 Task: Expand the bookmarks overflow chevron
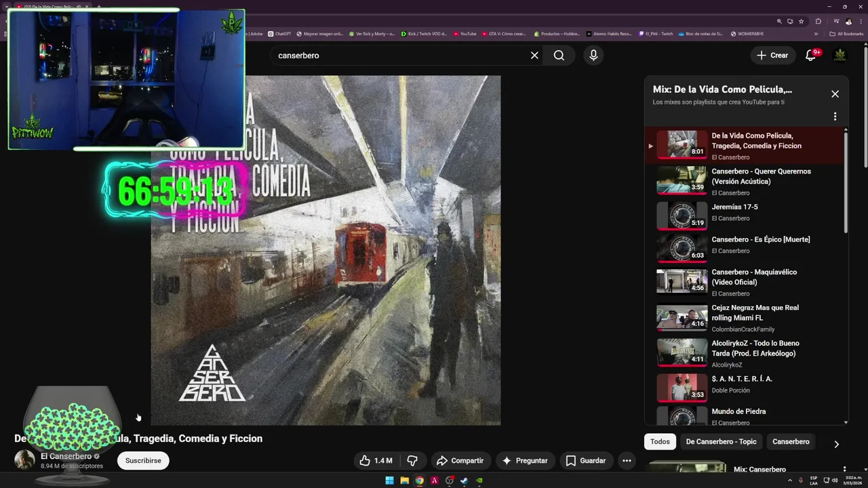816,34
